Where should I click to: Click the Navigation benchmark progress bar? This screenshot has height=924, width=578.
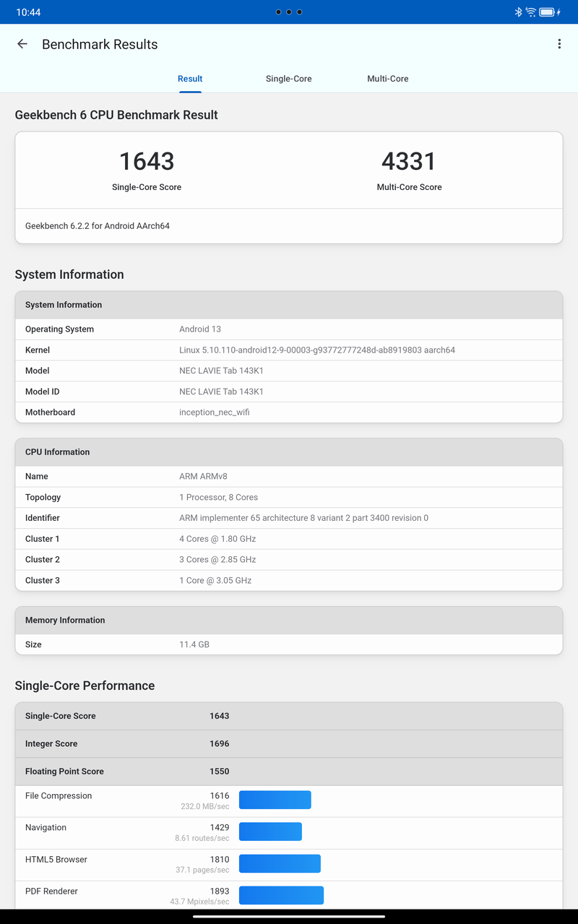pyautogui.click(x=270, y=832)
